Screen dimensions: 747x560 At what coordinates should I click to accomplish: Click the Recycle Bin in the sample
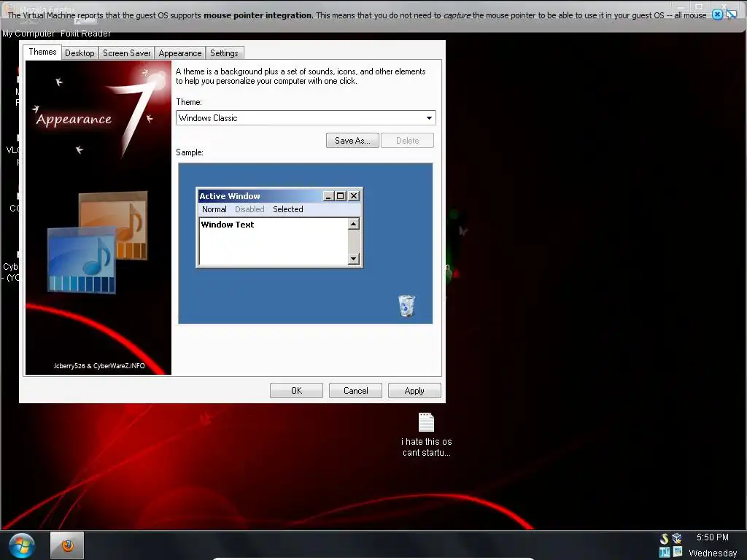point(406,306)
